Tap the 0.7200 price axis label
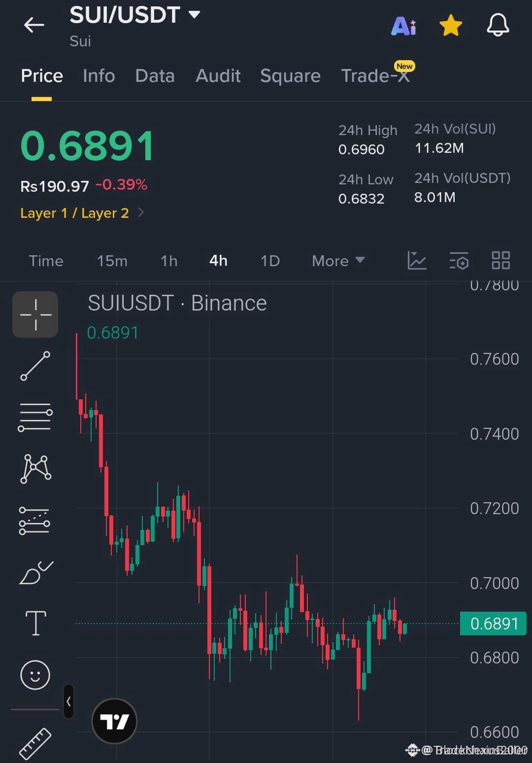This screenshot has width=532, height=763. pos(494,508)
